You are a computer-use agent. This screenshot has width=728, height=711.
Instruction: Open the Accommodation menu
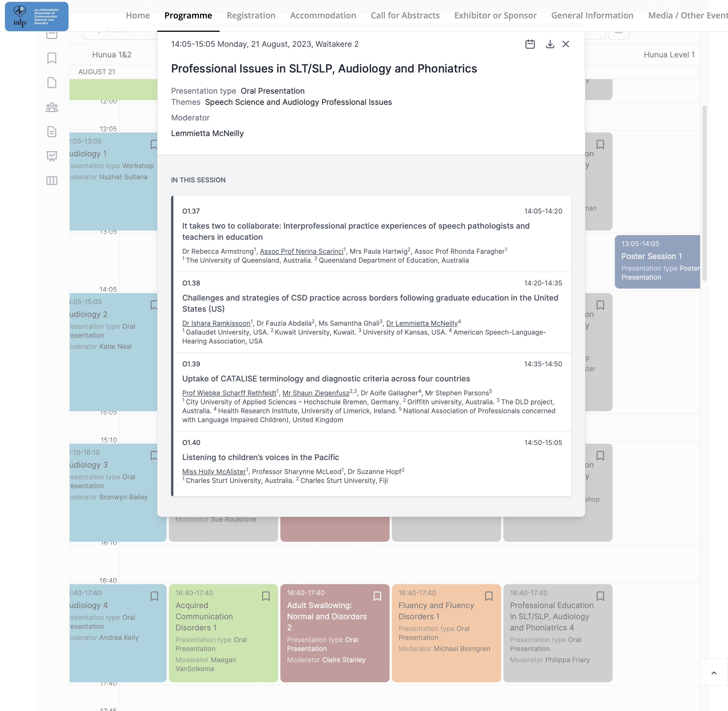tap(323, 15)
